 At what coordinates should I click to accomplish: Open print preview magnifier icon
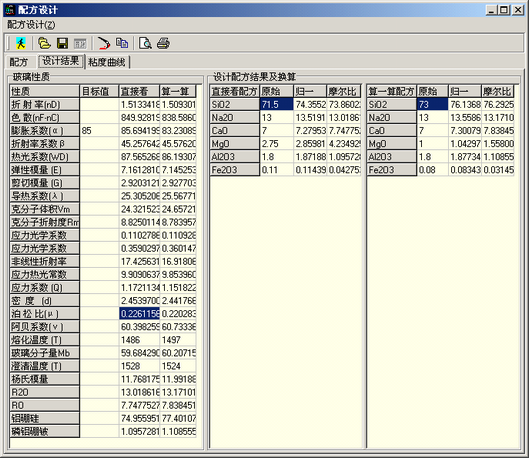(145, 43)
